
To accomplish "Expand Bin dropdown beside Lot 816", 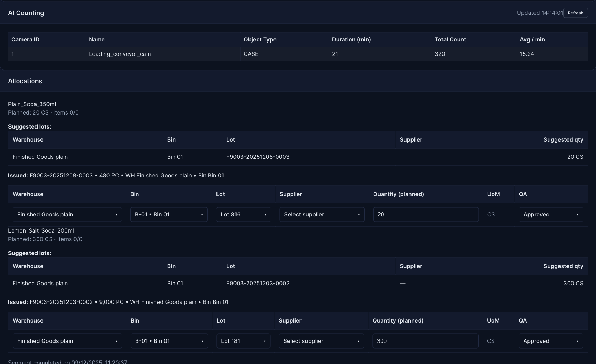I will pos(169,215).
